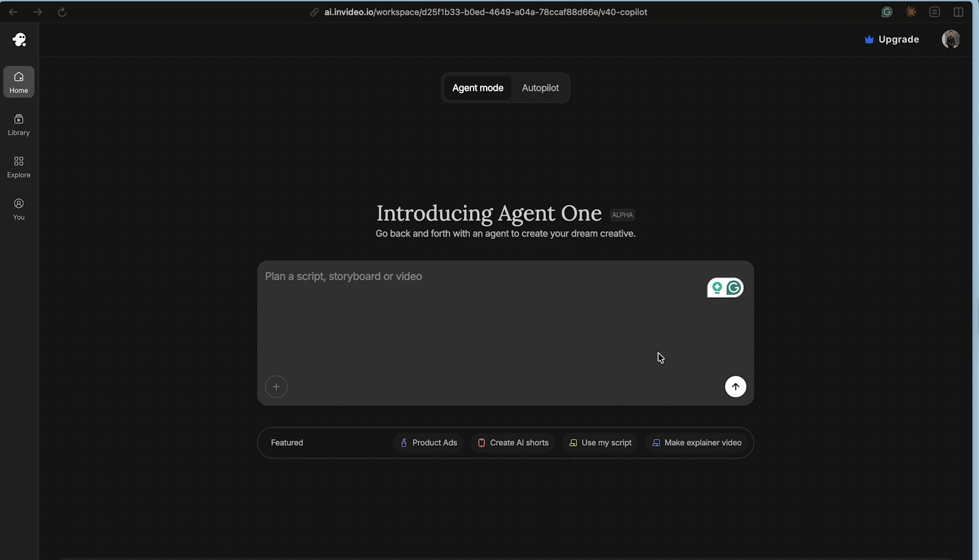979x560 pixels.
Task: Select the Use my script suggestion
Action: click(x=600, y=443)
